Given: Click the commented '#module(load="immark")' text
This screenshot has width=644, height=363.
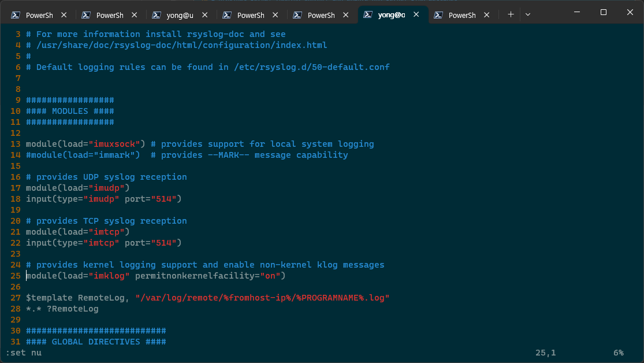Looking at the screenshot, I should [83, 155].
